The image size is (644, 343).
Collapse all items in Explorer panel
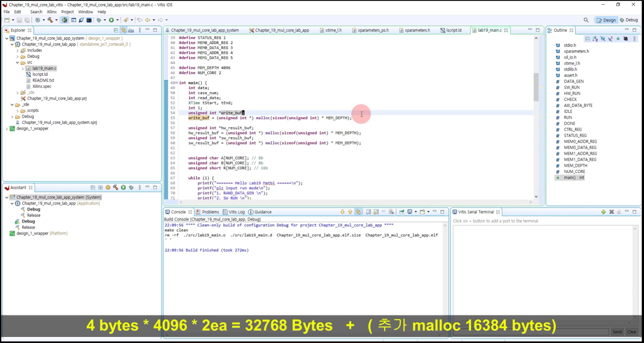(116, 30)
